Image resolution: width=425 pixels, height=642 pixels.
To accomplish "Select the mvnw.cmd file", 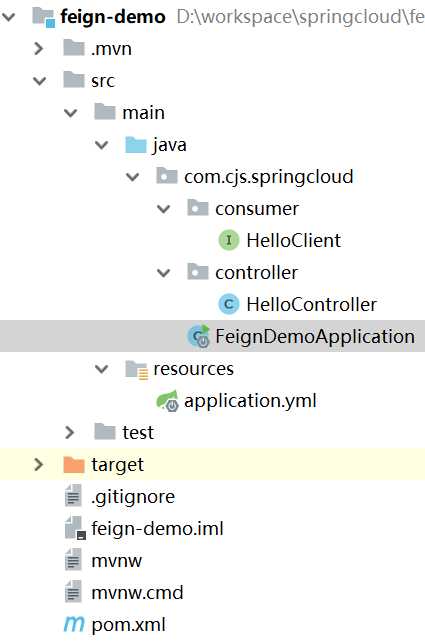I will pos(137,592).
